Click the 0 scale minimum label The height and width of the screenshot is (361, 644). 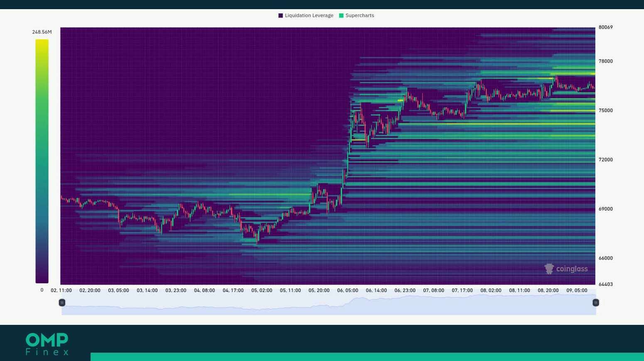pyautogui.click(x=42, y=290)
